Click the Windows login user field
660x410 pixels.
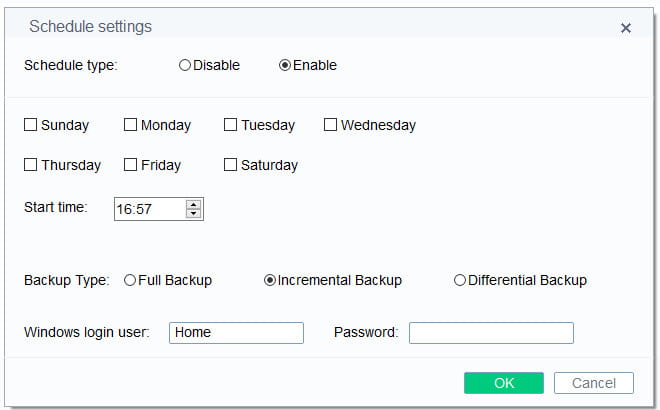coord(236,333)
